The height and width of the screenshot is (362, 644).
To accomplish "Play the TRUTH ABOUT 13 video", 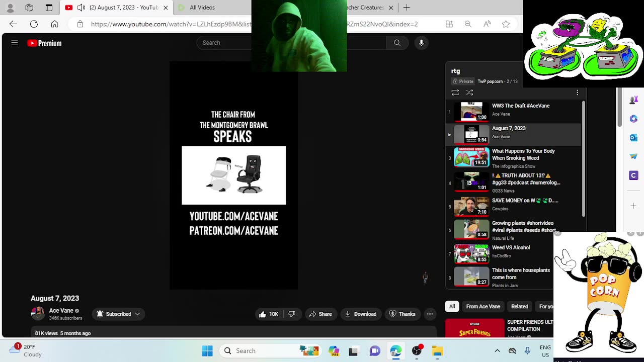I will point(513,183).
